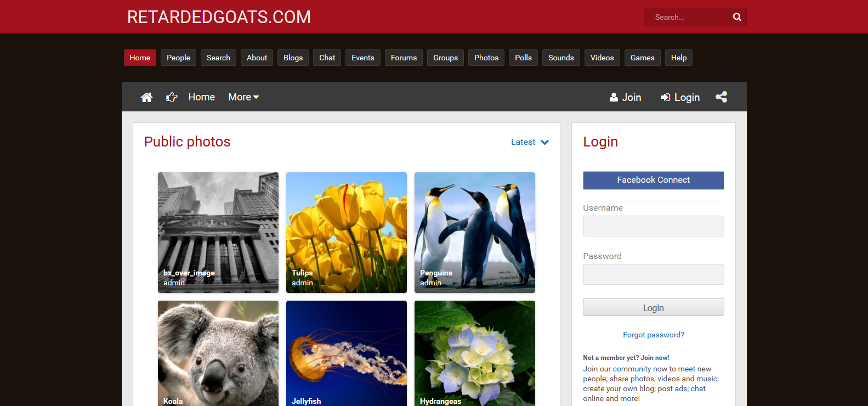The width and height of the screenshot is (868, 406).
Task: Open the Join link with person icon
Action: click(x=625, y=97)
